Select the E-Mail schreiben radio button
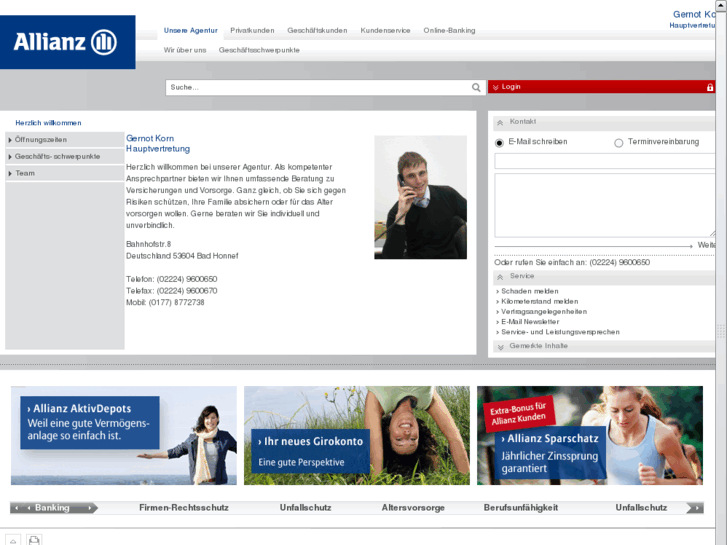727x545 pixels. click(499, 143)
